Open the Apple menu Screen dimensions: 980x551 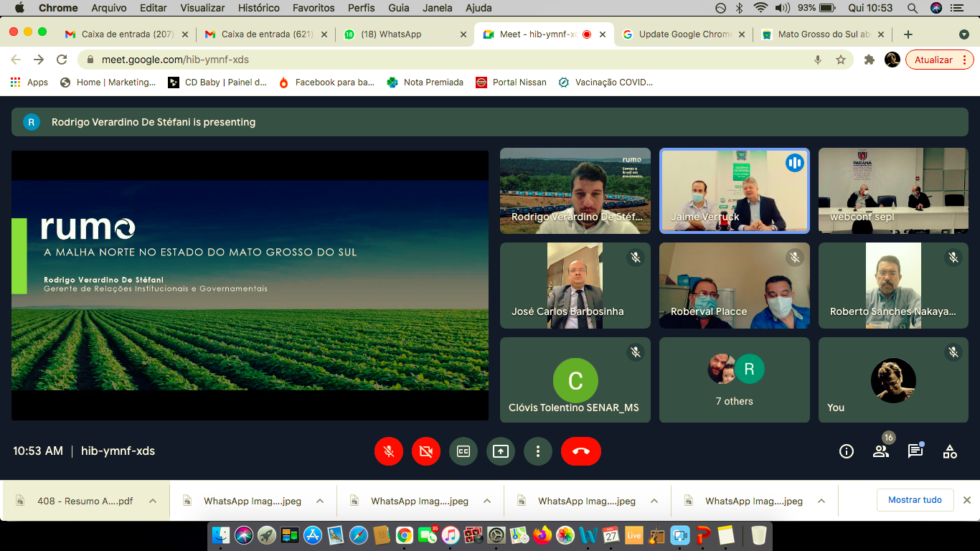click(19, 8)
